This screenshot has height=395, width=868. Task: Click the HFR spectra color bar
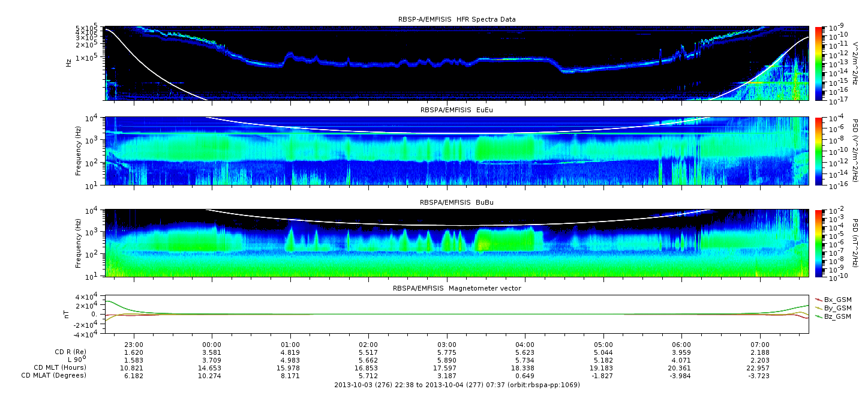(818, 63)
